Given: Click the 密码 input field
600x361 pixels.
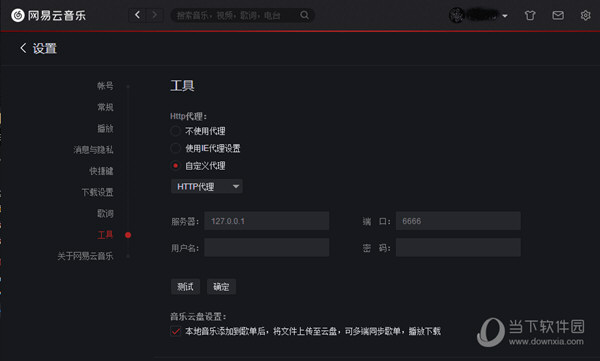Looking at the screenshot, I should (458, 247).
